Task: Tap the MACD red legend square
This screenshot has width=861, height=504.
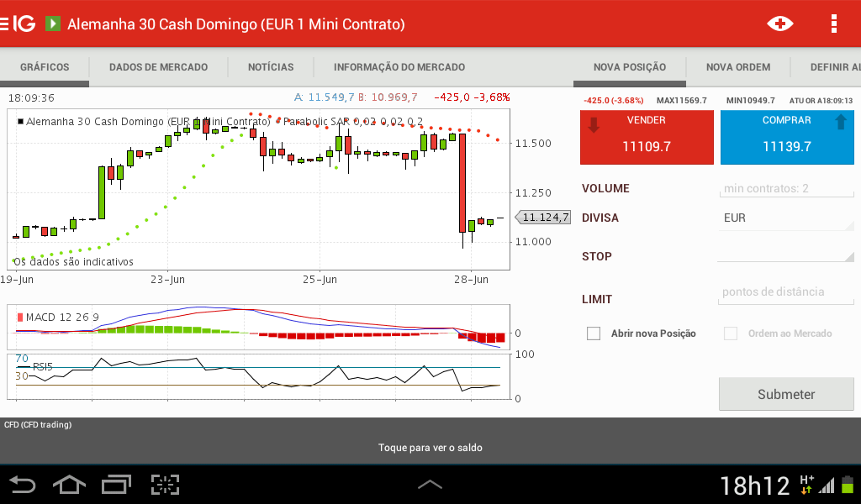Action: [20, 317]
